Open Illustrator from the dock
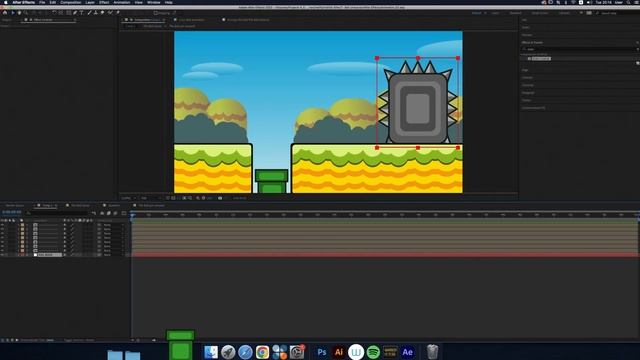Viewport: 640px width, 360px height. coord(339,352)
